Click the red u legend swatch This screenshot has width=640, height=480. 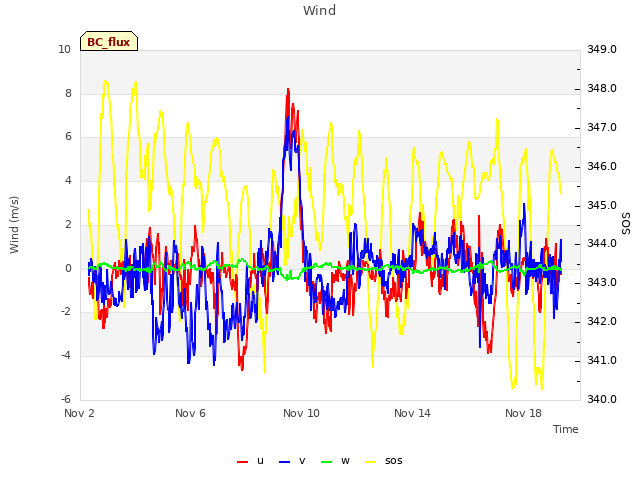coord(242,462)
